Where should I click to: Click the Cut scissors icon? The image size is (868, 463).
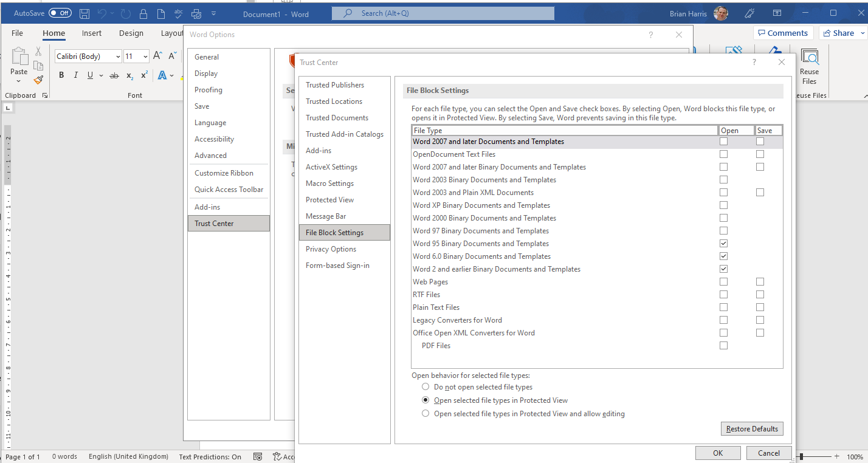click(x=38, y=52)
